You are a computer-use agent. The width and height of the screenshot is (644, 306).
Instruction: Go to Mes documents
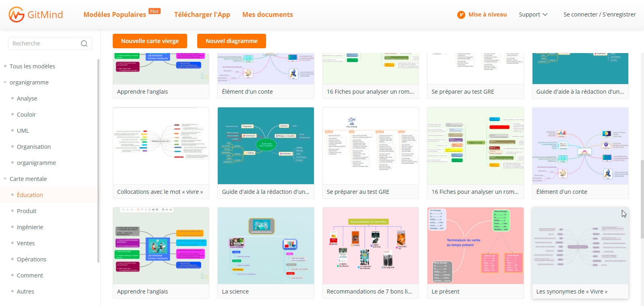coord(267,14)
